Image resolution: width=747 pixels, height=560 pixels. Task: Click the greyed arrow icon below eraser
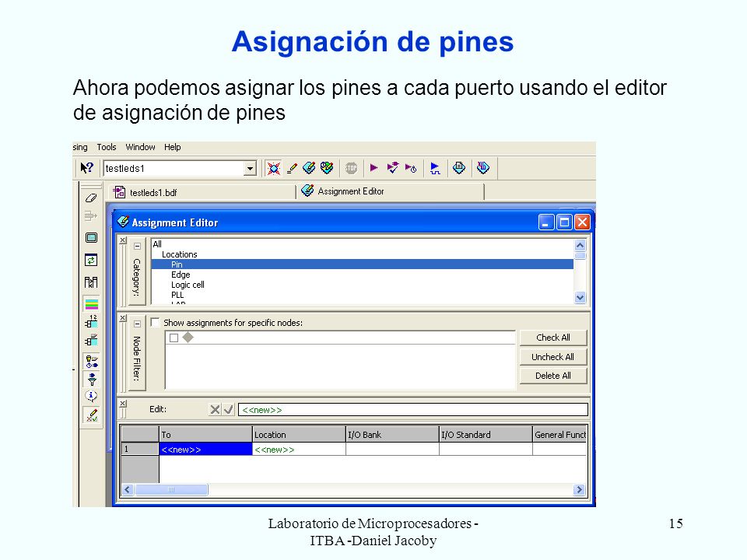[x=90, y=215]
